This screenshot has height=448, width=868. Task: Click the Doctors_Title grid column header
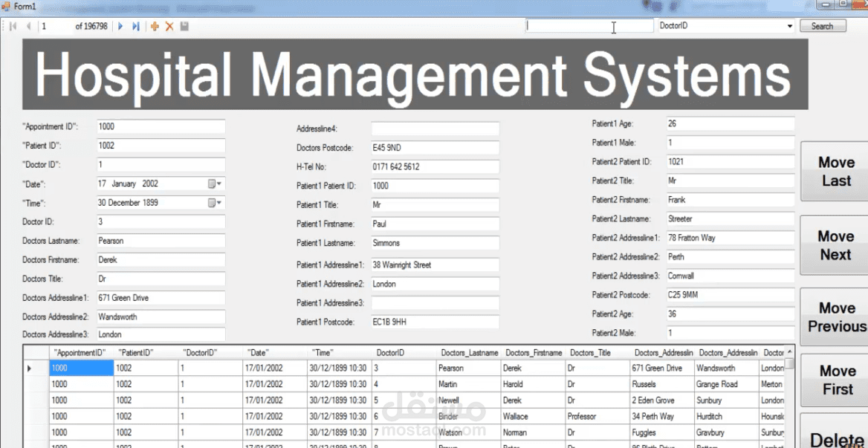coord(597,352)
